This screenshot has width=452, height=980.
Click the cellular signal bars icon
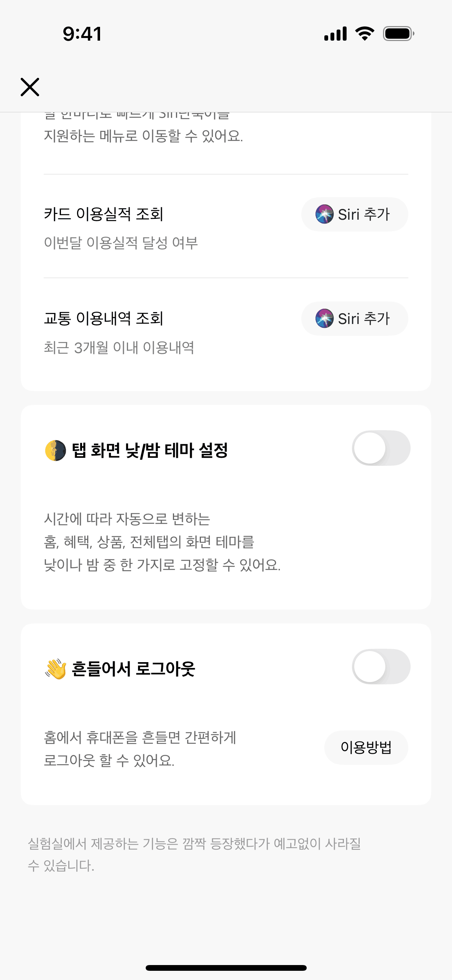(335, 34)
